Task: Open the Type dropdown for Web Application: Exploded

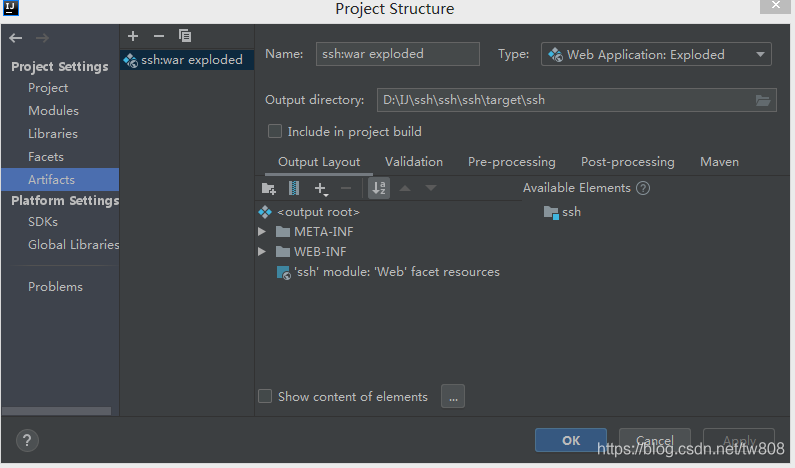Action: [656, 54]
